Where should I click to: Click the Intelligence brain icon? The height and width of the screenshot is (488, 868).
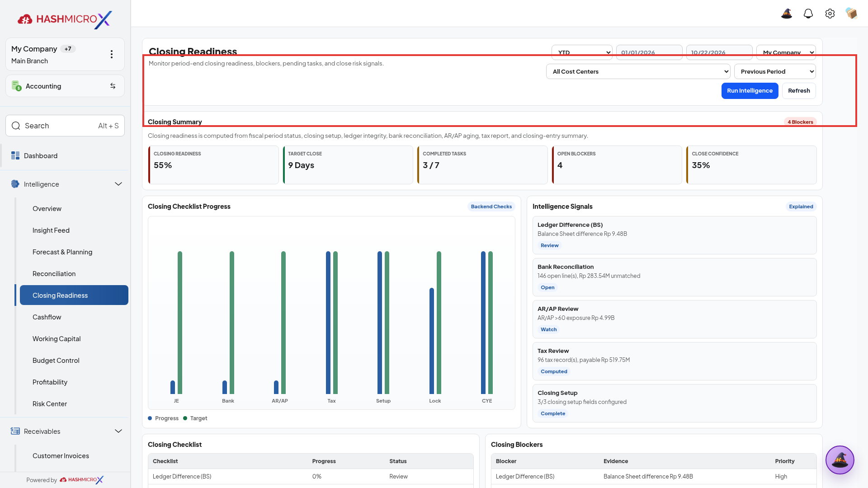tap(15, 184)
